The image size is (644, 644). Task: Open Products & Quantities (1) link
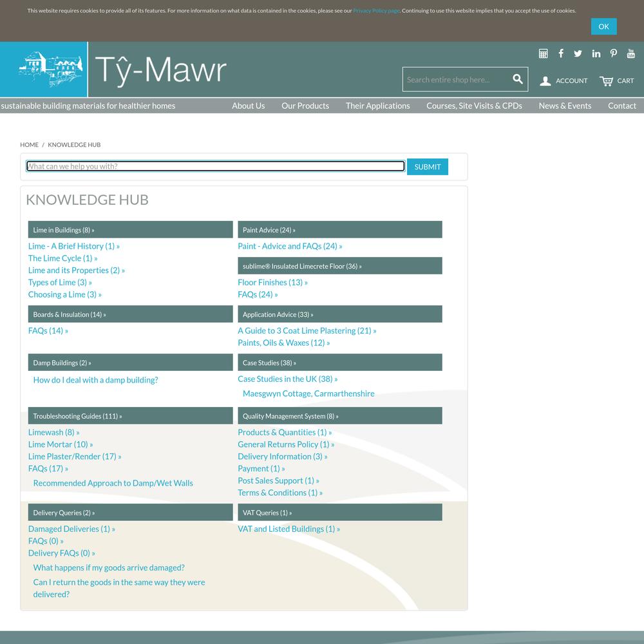285,432
